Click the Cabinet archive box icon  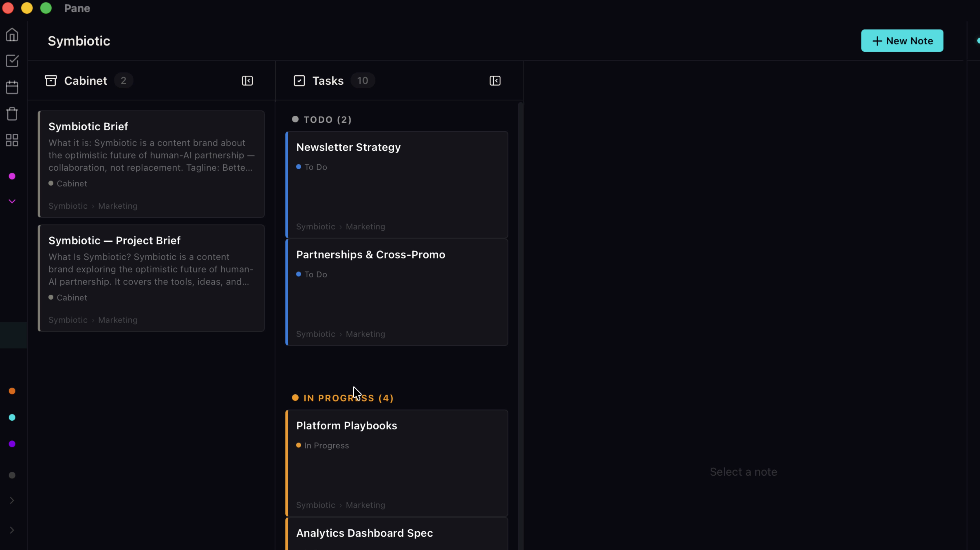click(x=51, y=81)
